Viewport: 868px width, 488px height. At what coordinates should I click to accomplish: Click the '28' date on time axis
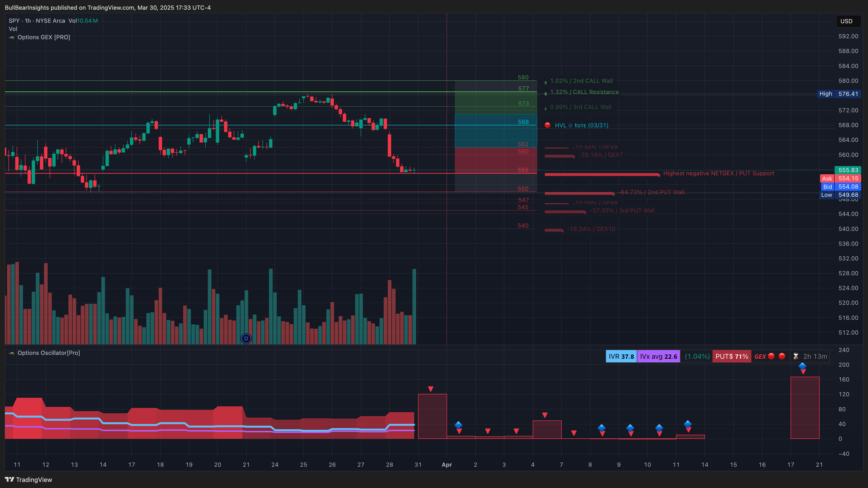point(389,465)
